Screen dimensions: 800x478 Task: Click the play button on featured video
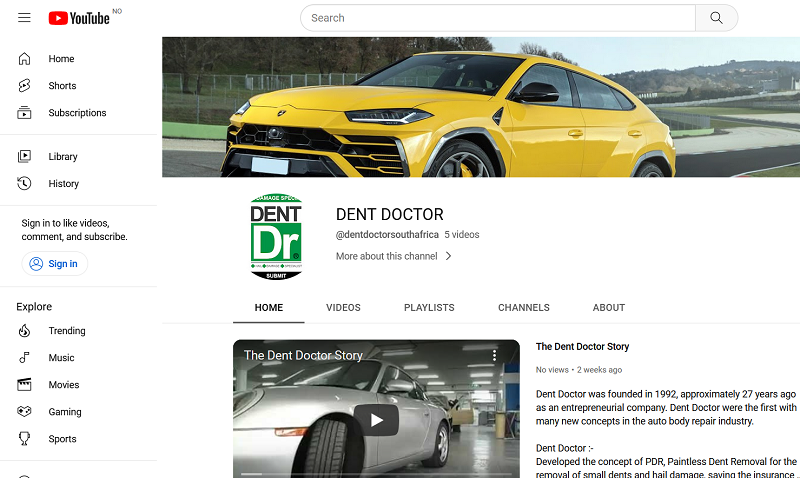(x=377, y=420)
